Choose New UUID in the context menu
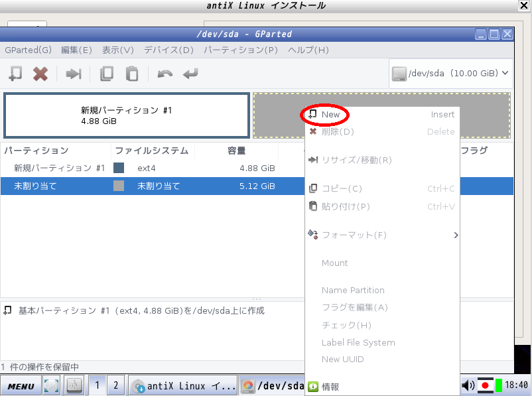 click(382, 359)
